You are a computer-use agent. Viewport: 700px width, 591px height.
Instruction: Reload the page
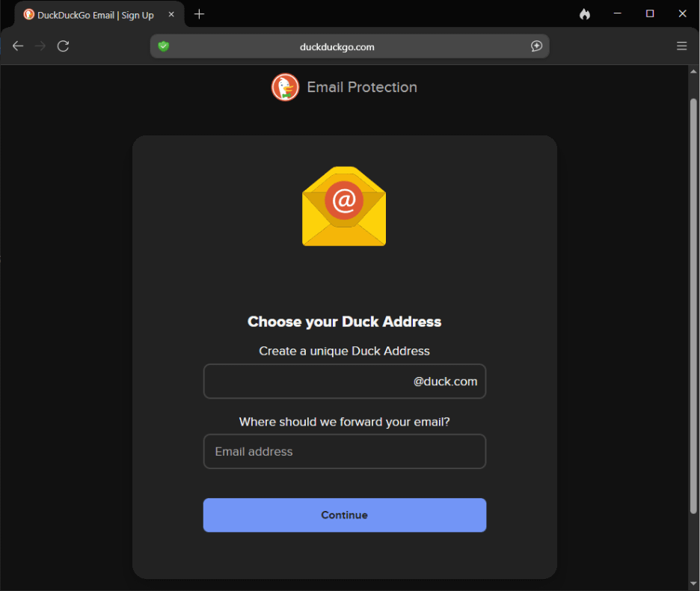point(63,46)
